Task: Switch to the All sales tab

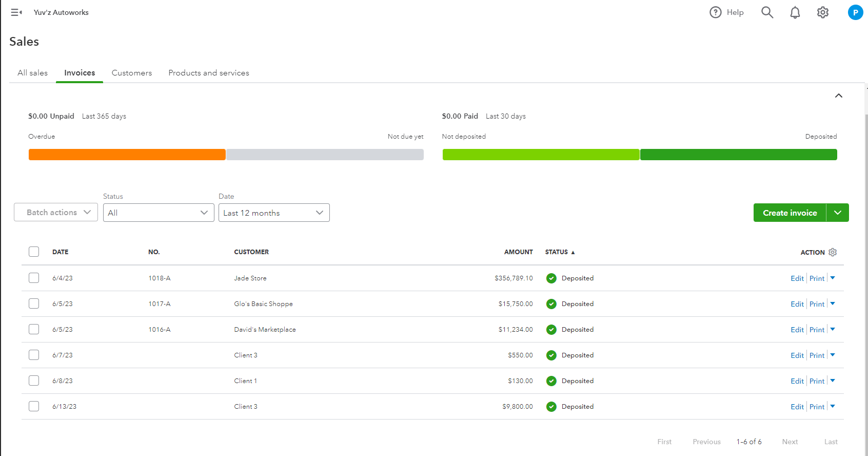Action: (33, 73)
